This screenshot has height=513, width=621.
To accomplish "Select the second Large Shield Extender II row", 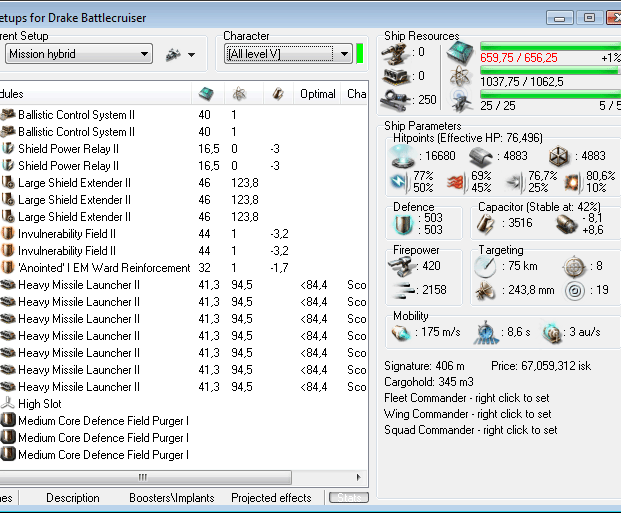I will (184, 200).
